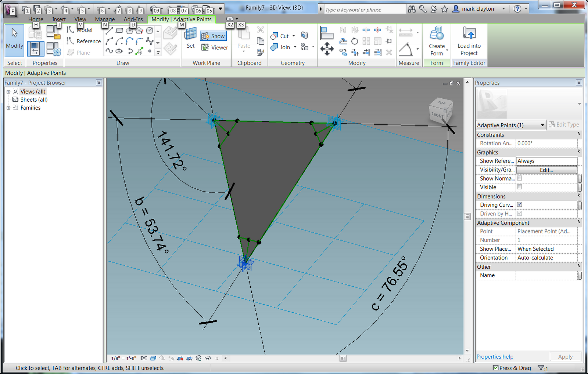Screen dimensions: 588x374
Task: Click the Reveal Hidden Elements glasses icon
Action: [x=208, y=358]
